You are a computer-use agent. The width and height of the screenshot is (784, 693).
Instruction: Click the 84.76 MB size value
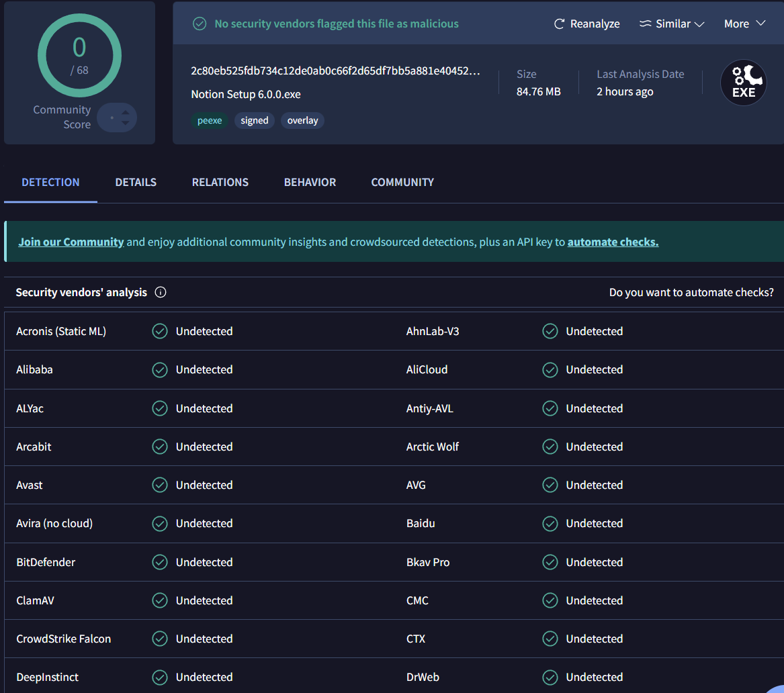click(539, 91)
